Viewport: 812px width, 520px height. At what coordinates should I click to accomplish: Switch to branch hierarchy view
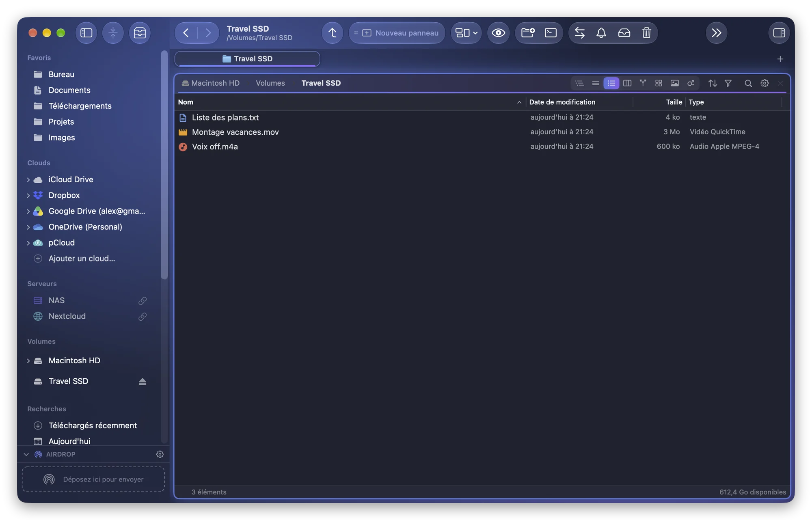point(643,83)
